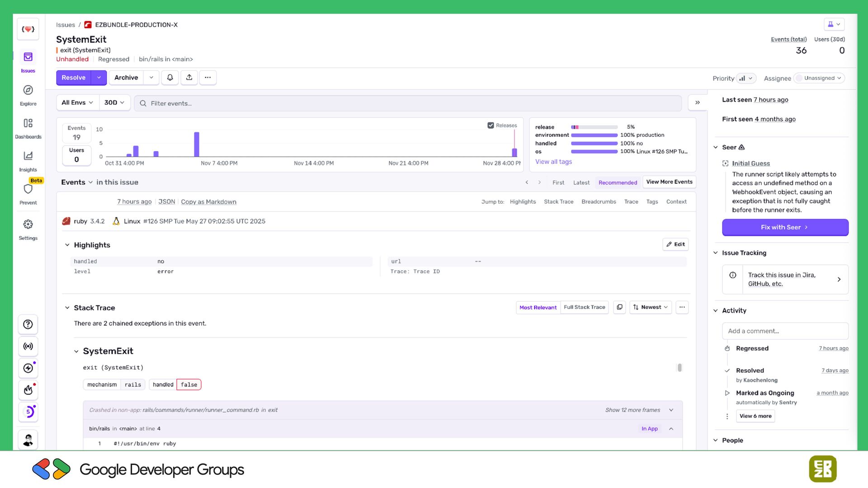The height and width of the screenshot is (488, 868).
Task: Switch to the Latest event tab
Action: coord(581,183)
